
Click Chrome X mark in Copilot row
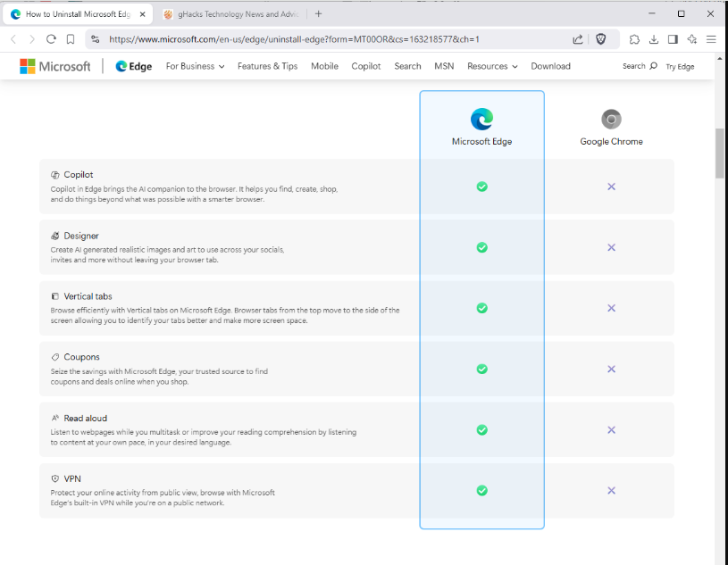[x=611, y=187]
